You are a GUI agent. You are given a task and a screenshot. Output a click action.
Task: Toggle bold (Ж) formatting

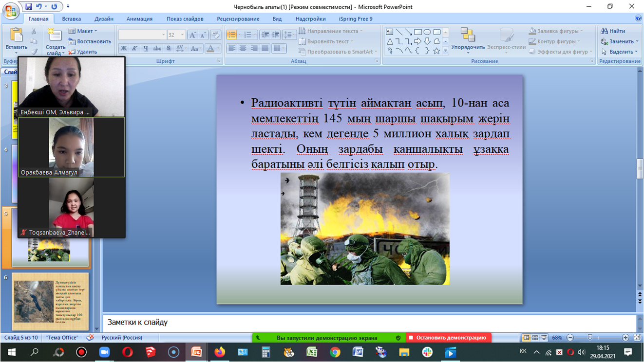coord(124,49)
